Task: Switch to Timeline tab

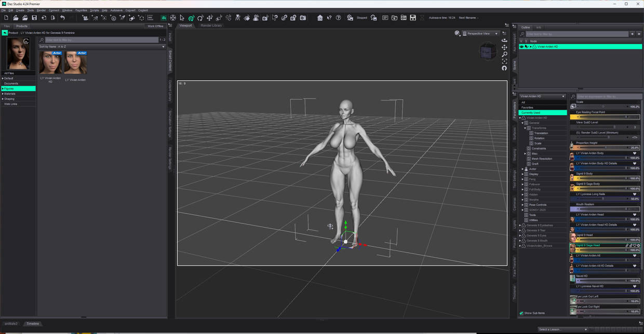Action: (32, 324)
